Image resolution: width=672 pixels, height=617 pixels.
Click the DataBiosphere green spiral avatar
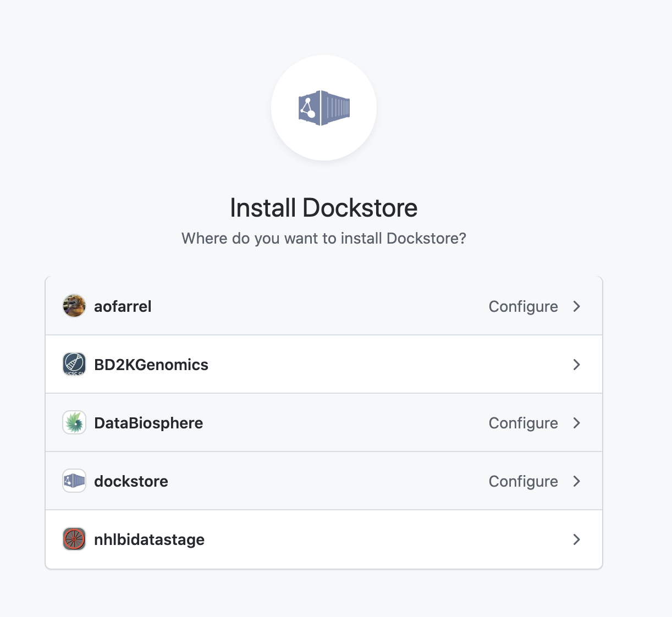(74, 422)
